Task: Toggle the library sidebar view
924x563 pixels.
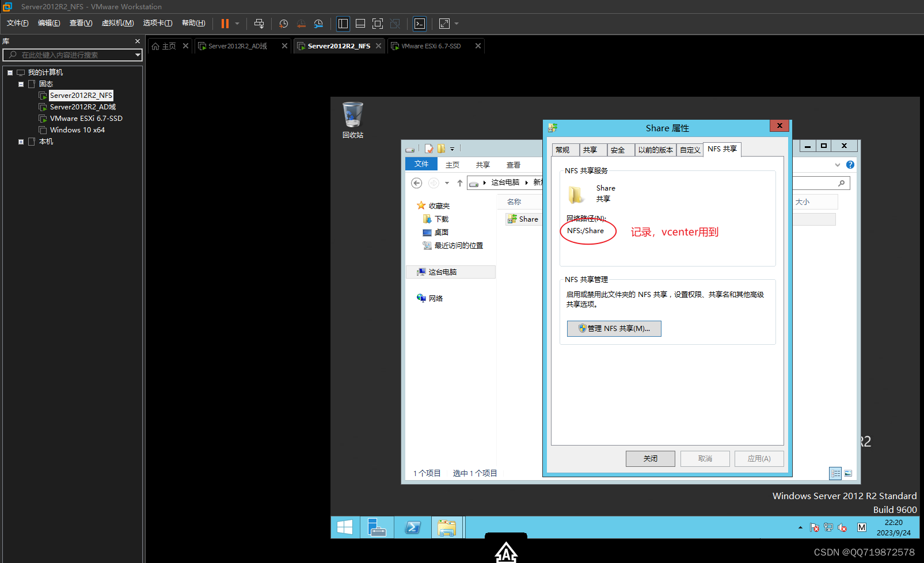Action: click(x=343, y=24)
